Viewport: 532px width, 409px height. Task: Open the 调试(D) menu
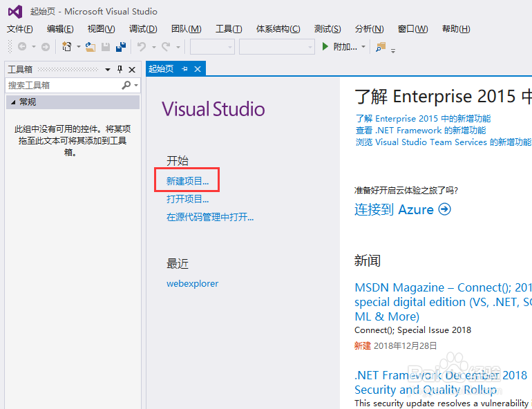tap(143, 29)
